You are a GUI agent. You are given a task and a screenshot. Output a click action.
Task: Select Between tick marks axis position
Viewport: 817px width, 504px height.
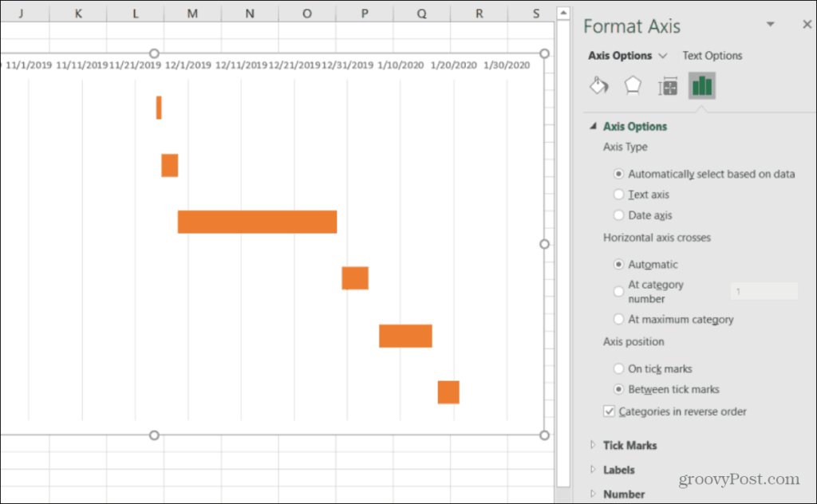pyautogui.click(x=618, y=389)
